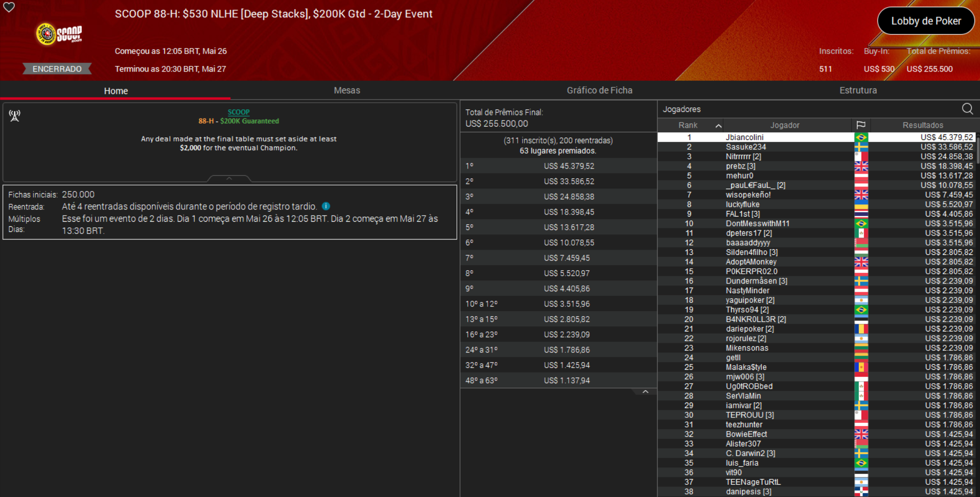Switch to the Mesas tab

tap(347, 90)
